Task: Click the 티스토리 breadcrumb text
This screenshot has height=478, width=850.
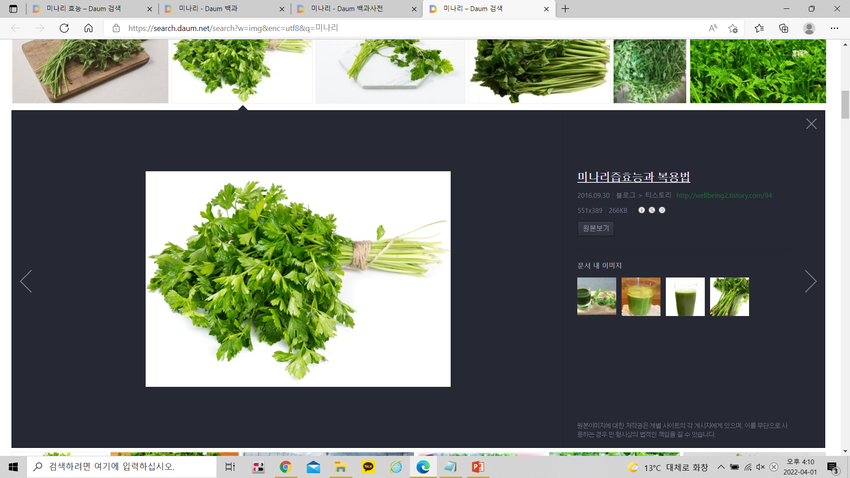Action: 658,195
